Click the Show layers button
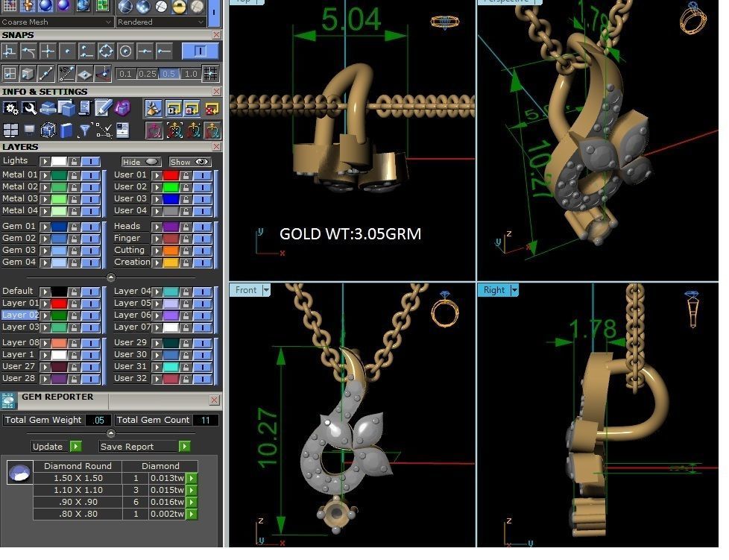This screenshot has width=729, height=560. [189, 162]
